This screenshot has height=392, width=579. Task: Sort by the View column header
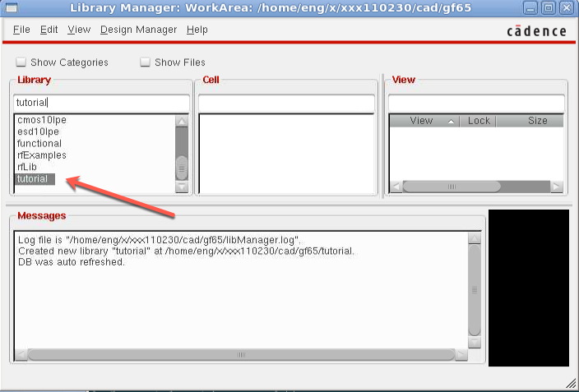click(422, 121)
